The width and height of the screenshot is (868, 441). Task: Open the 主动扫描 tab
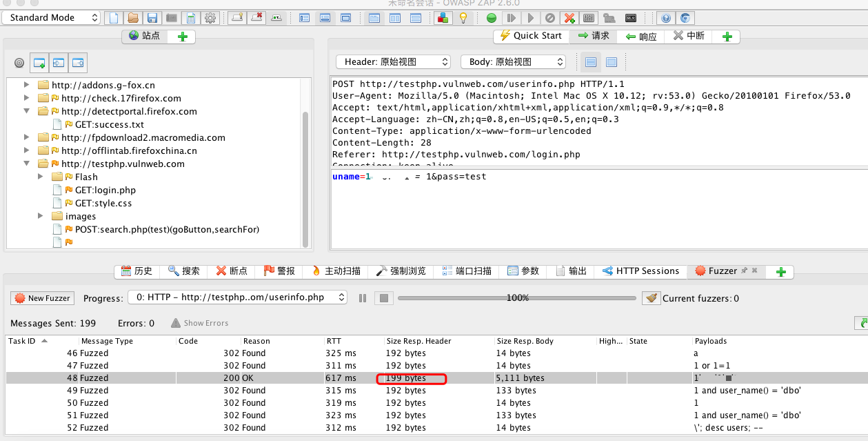click(336, 271)
